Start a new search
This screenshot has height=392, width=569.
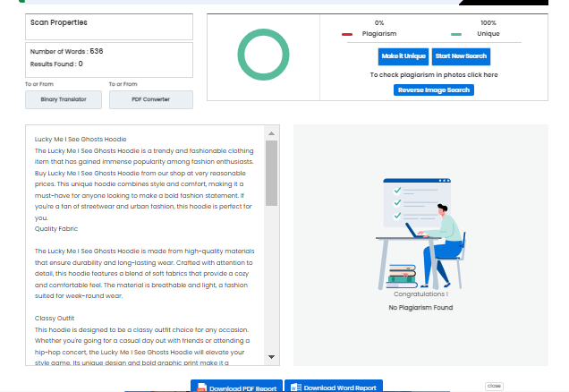[x=461, y=56]
